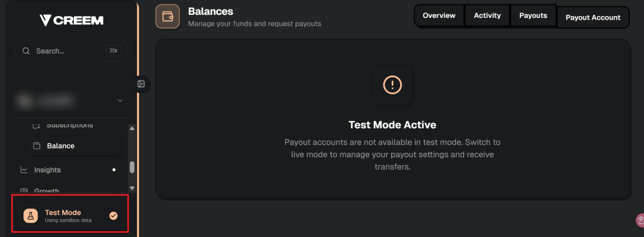The image size is (644, 237).
Task: Click the Test Mode flask icon
Action: (x=31, y=216)
